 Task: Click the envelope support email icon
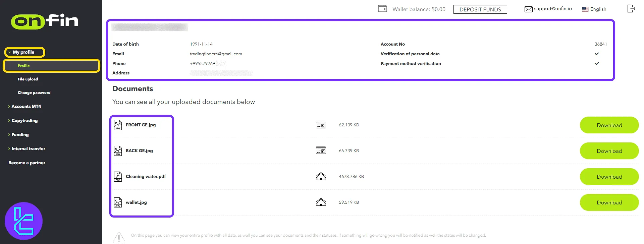pyautogui.click(x=528, y=9)
